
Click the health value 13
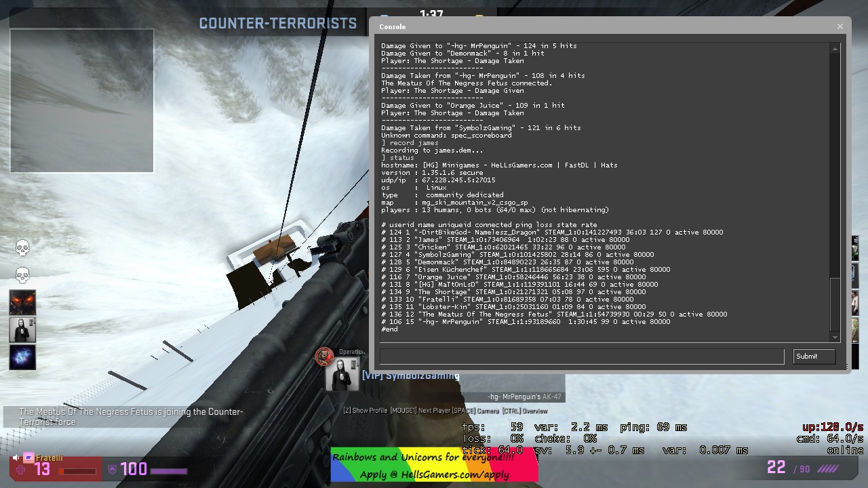[x=42, y=469]
